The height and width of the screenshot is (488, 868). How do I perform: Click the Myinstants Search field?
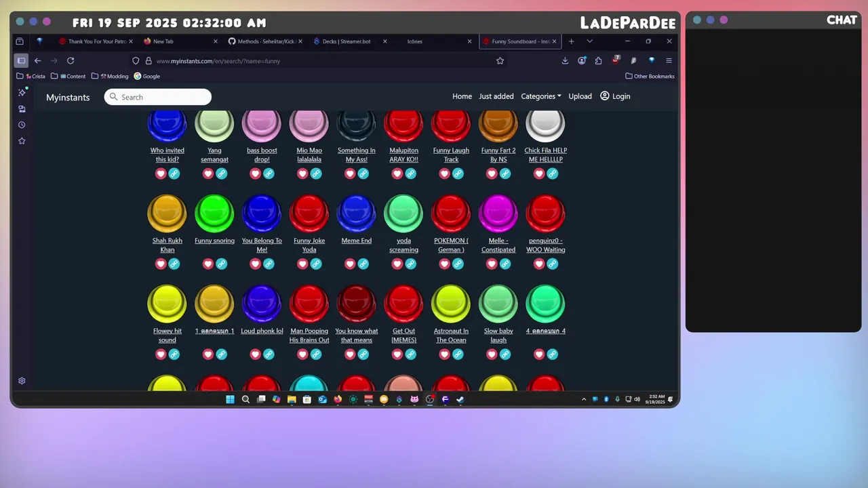[158, 97]
